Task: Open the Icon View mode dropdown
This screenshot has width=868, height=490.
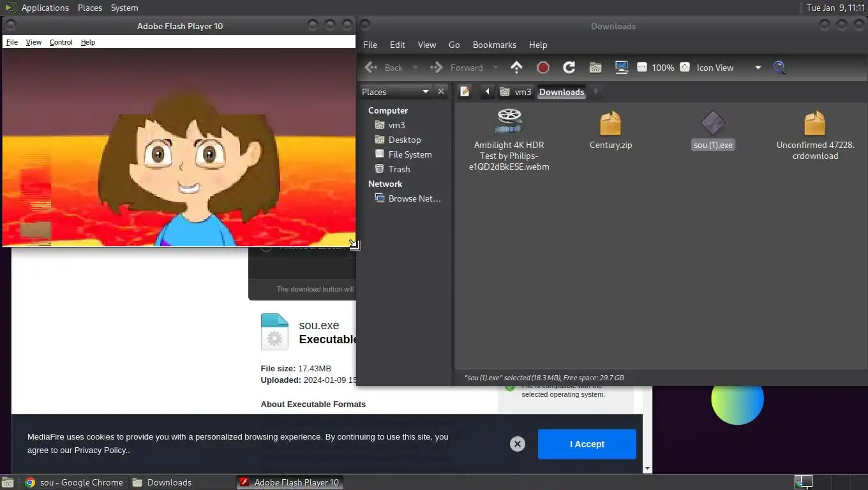Action: (x=728, y=67)
